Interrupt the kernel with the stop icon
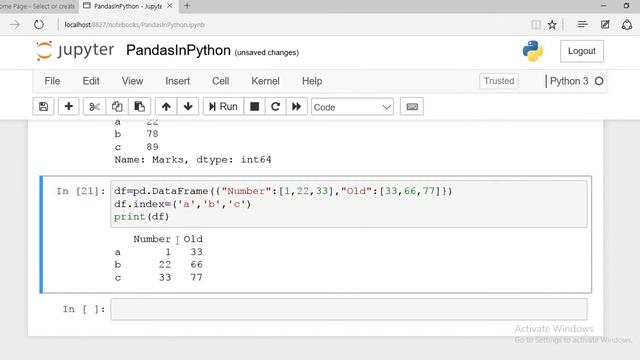The width and height of the screenshot is (640, 360). pyautogui.click(x=254, y=107)
